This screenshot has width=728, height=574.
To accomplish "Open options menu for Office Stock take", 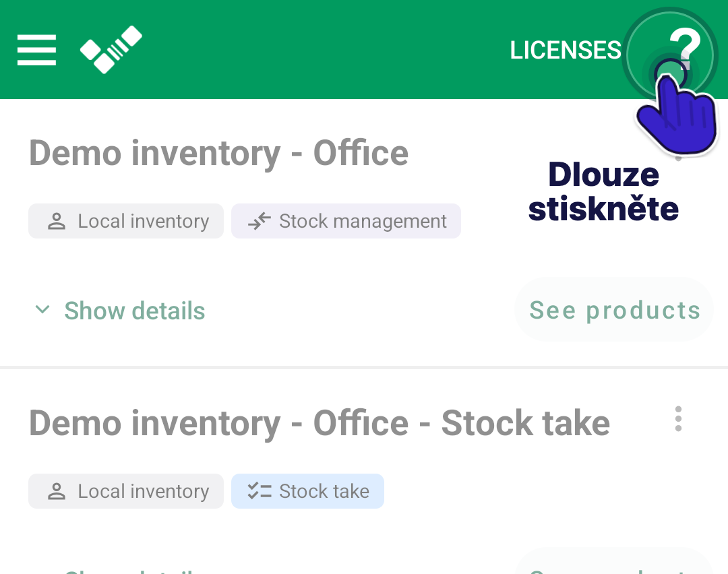I will tap(678, 419).
